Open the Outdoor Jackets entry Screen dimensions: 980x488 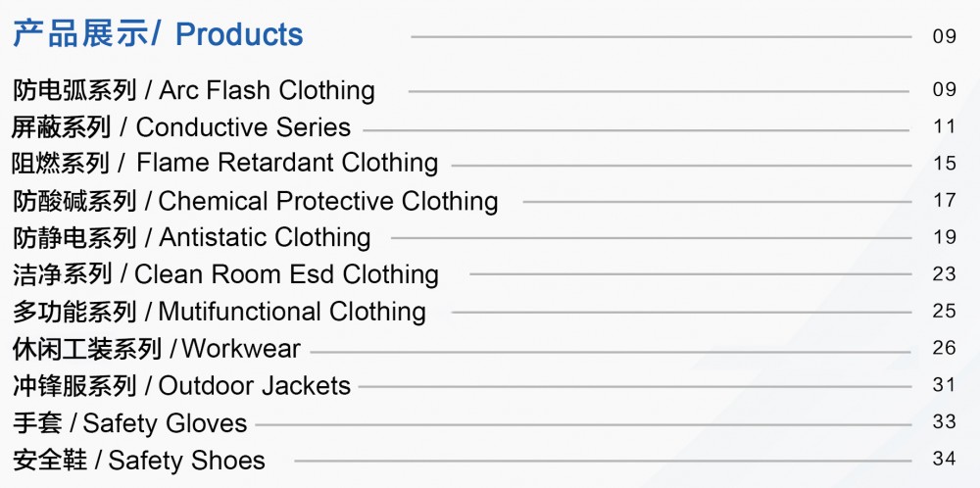181,386
